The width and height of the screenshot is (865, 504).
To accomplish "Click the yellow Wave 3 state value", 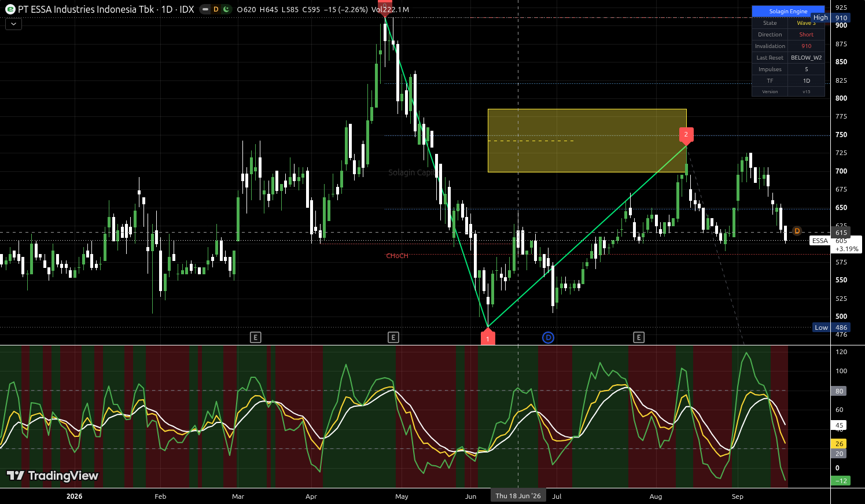I will tap(806, 23).
